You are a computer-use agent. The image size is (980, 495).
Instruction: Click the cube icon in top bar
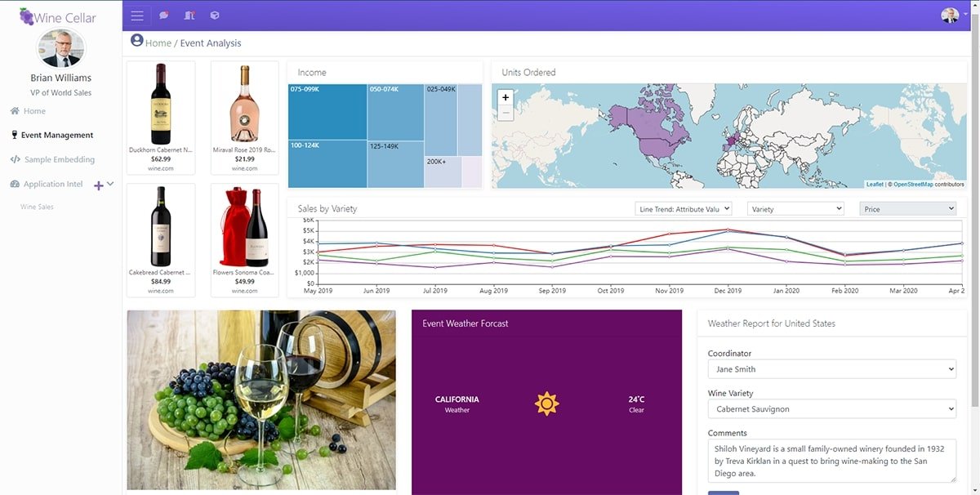click(x=215, y=16)
